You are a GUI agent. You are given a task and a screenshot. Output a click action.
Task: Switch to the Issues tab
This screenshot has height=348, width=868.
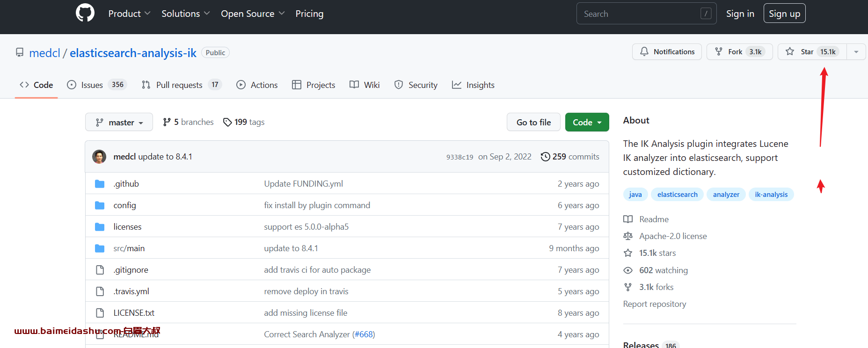click(x=97, y=85)
